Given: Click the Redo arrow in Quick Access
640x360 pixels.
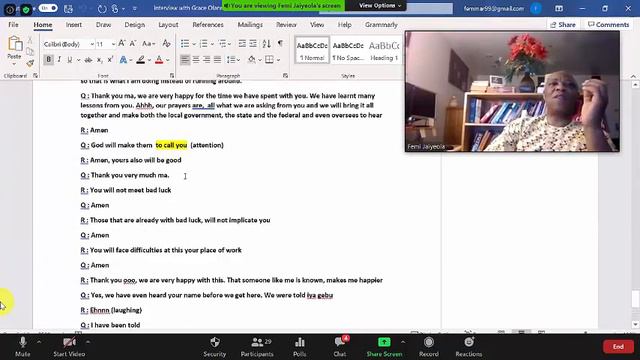Looking at the screenshot, I should [x=102, y=9].
